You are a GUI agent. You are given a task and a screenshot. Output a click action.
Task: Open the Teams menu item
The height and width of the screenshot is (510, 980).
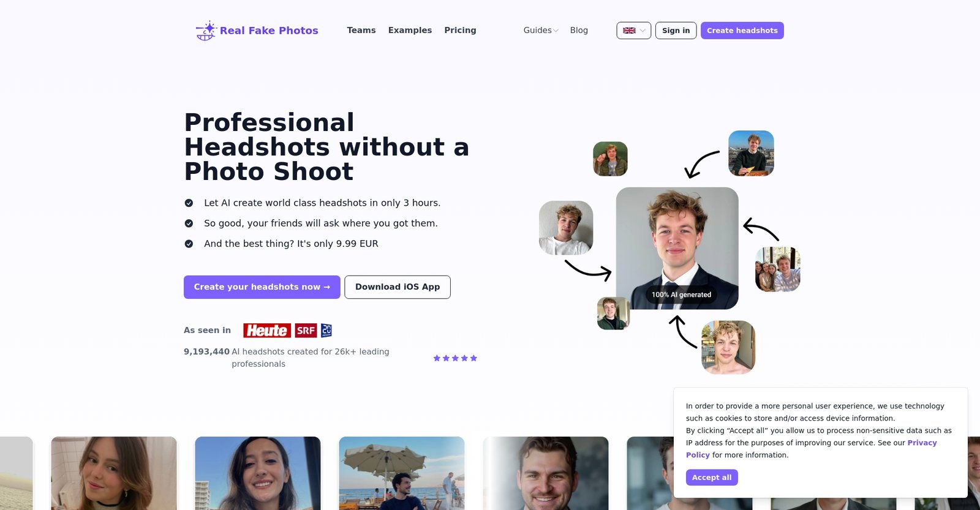coord(361,31)
